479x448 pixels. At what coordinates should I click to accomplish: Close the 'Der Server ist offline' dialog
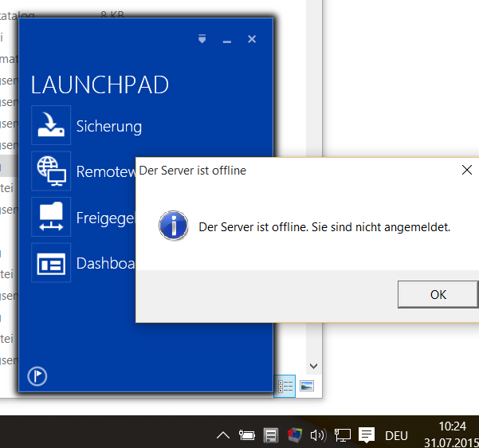point(467,170)
